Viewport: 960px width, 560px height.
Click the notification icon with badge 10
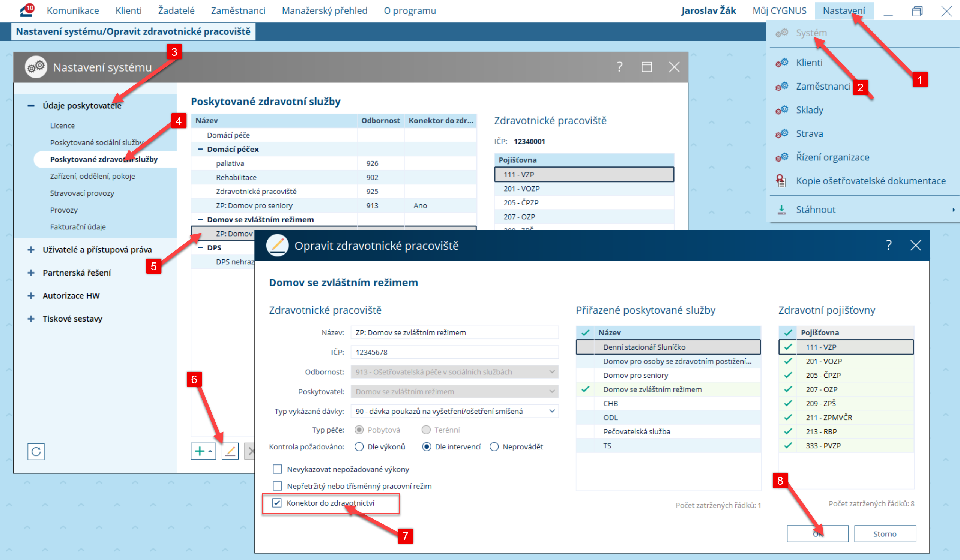coord(27,10)
